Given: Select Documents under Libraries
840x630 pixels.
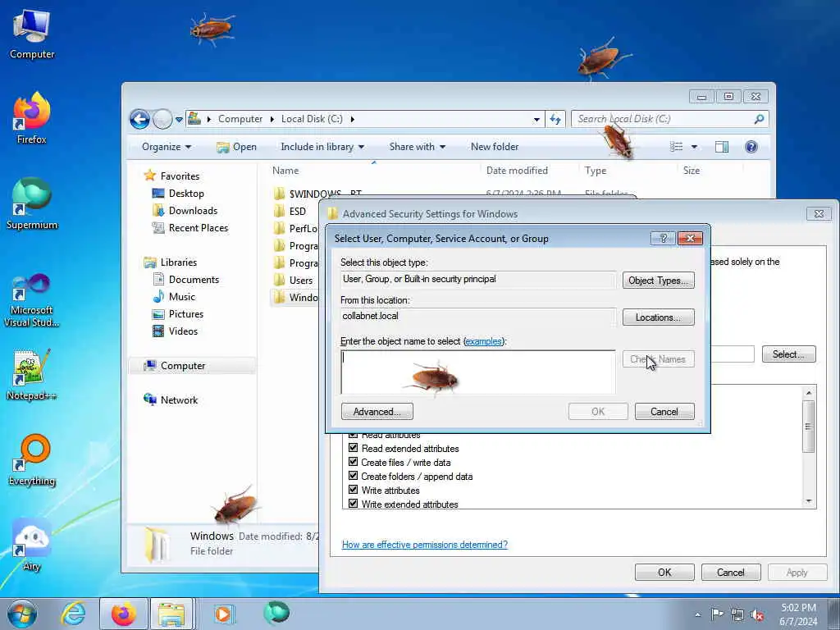Looking at the screenshot, I should (x=186, y=279).
